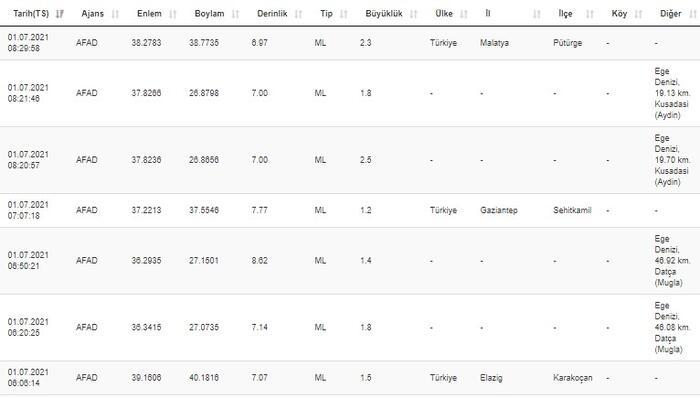Click the Ülke column sort arrows

click(x=463, y=14)
